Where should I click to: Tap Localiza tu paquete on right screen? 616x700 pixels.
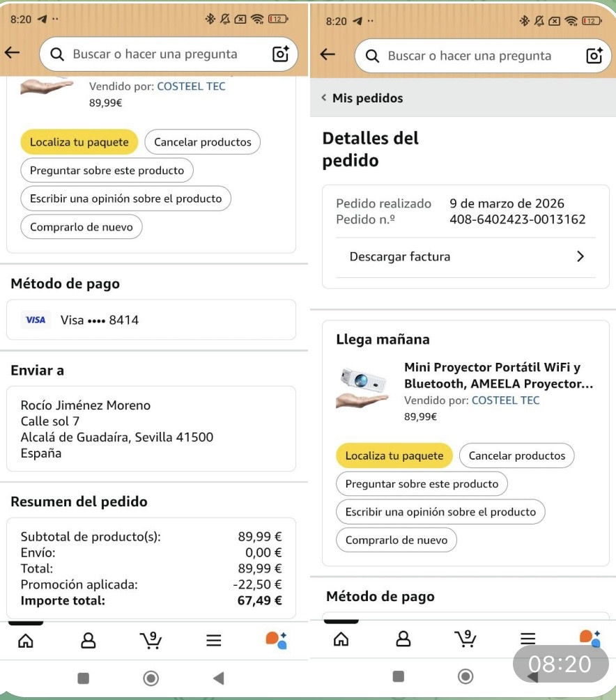[x=394, y=456]
